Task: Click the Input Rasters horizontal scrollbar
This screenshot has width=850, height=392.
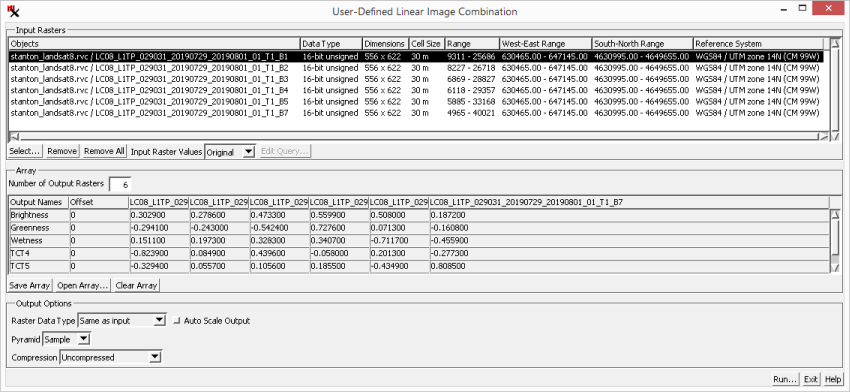Action: (419, 137)
